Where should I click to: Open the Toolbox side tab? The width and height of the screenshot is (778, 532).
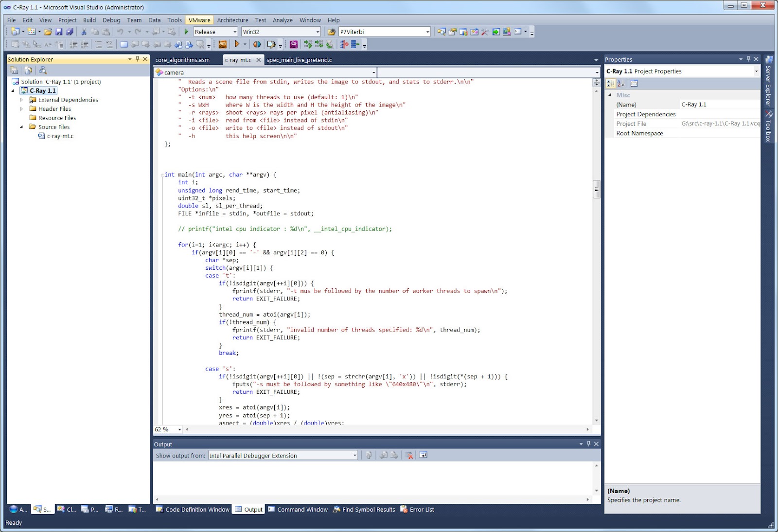click(768, 126)
